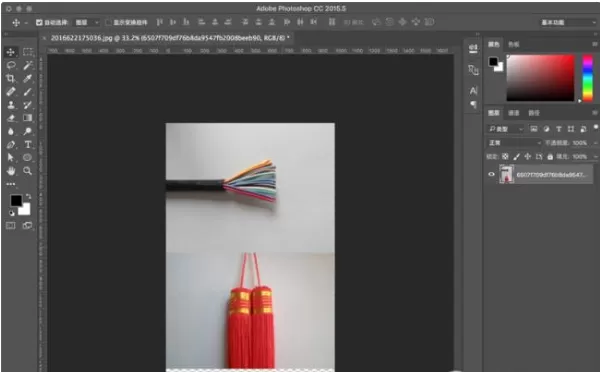
Task: Select the layer thumbnail in Layers panel
Action: coord(506,175)
